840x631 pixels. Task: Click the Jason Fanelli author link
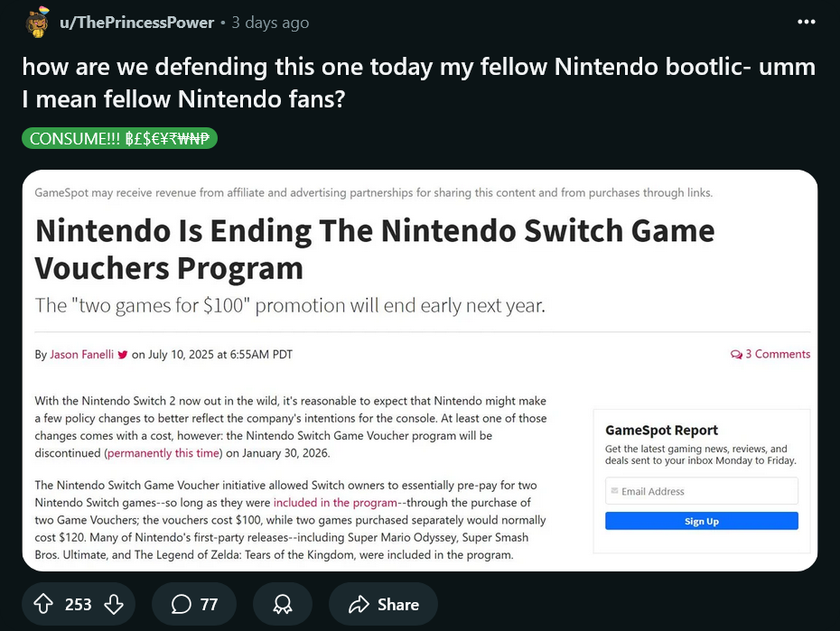tap(81, 354)
